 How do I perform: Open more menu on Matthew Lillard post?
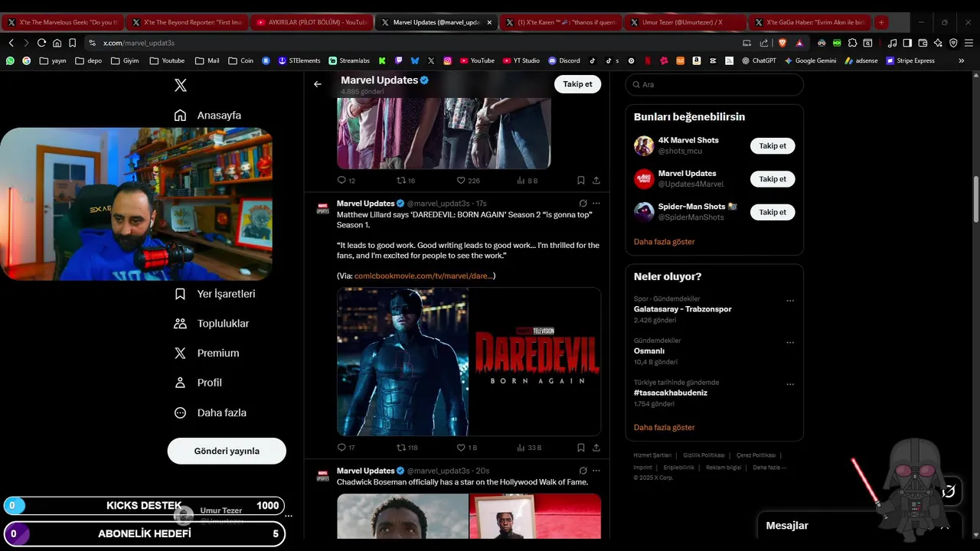click(x=596, y=204)
